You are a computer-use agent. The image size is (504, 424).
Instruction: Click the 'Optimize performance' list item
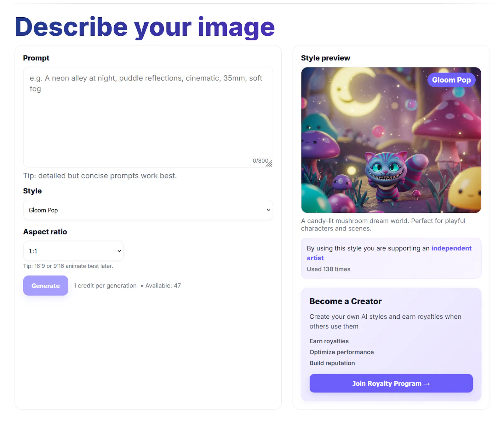(x=341, y=352)
